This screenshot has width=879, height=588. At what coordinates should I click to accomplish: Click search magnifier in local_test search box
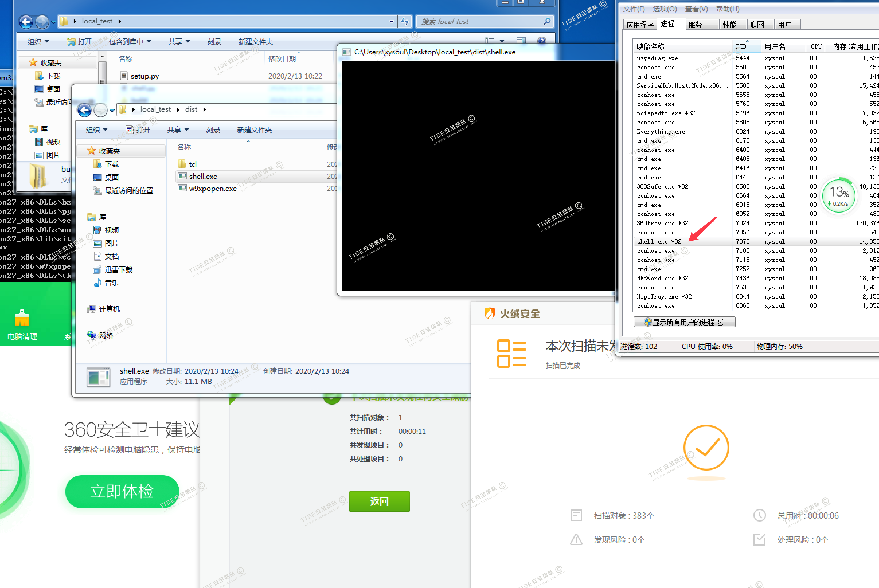[x=547, y=21]
